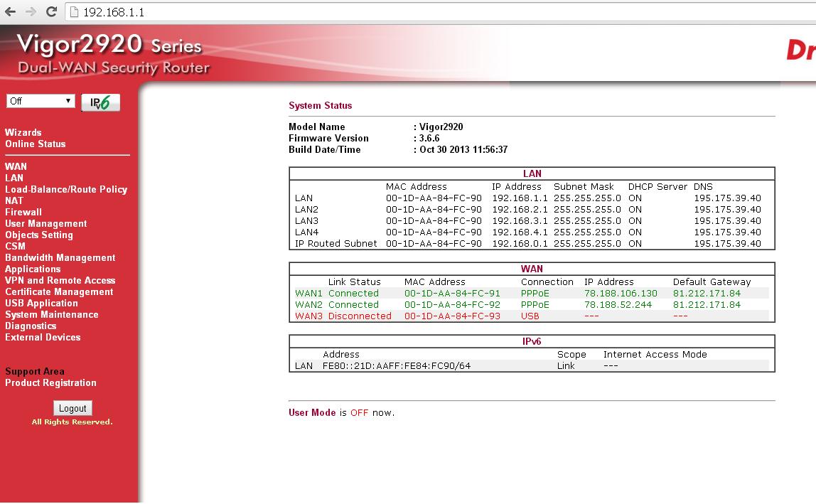Open Bandwidth Management section
The height and width of the screenshot is (504, 816).
pyautogui.click(x=60, y=258)
